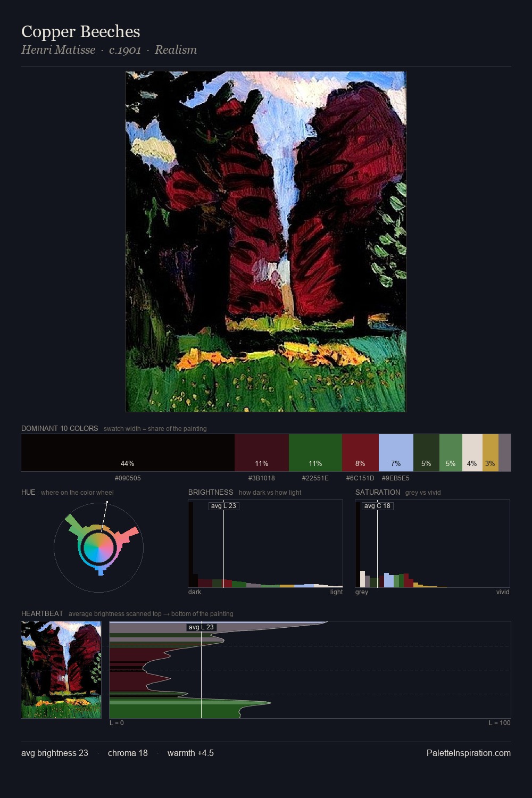Image resolution: width=532 pixels, height=798 pixels.
Task: Click the hue color wheel chart
Action: tap(98, 547)
